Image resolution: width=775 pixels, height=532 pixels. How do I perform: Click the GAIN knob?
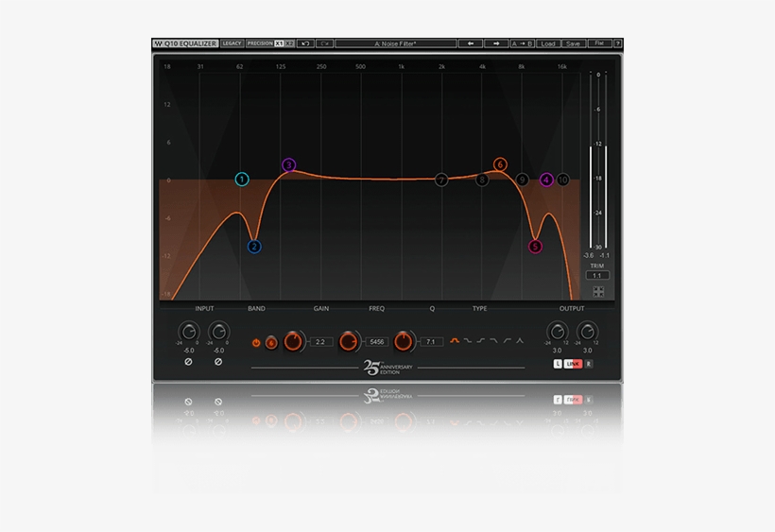coord(293,341)
